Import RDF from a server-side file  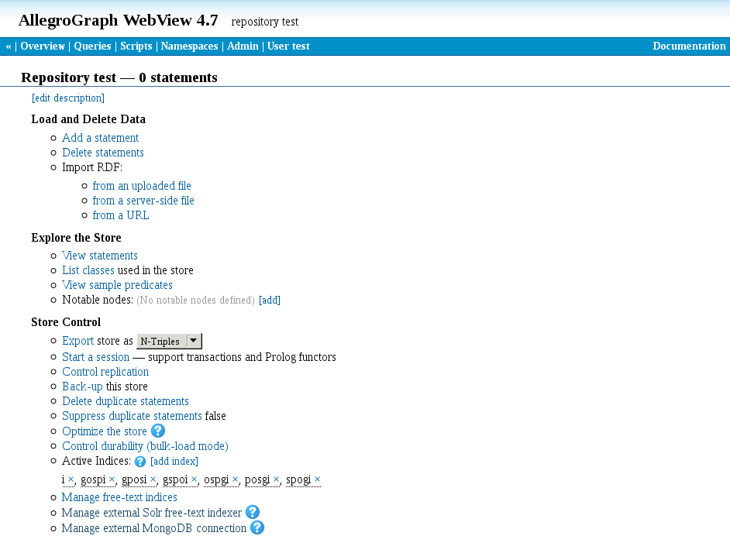(143, 201)
